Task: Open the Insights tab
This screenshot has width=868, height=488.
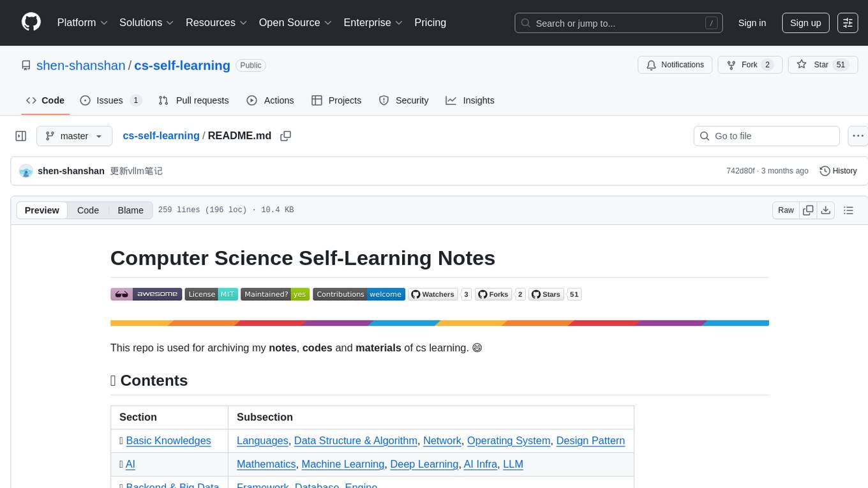Action: pos(470,100)
